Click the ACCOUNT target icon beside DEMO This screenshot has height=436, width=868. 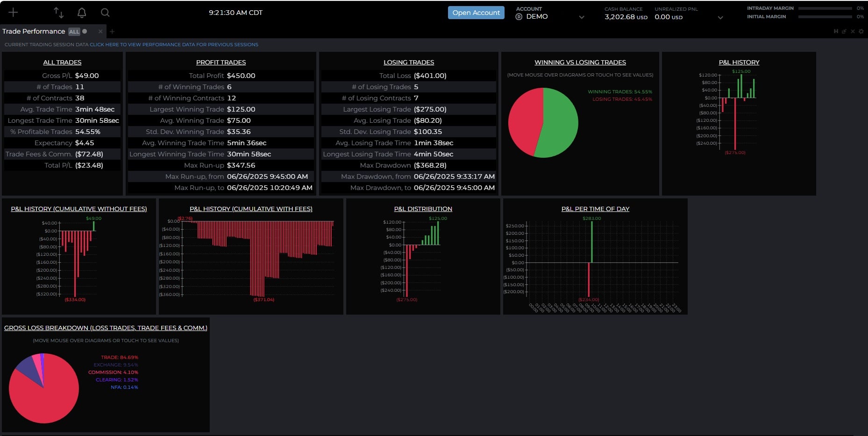519,17
